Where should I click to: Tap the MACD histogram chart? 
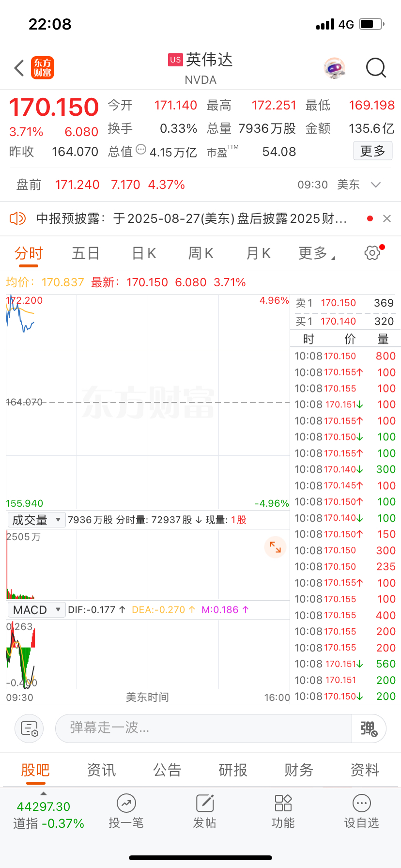(148, 654)
